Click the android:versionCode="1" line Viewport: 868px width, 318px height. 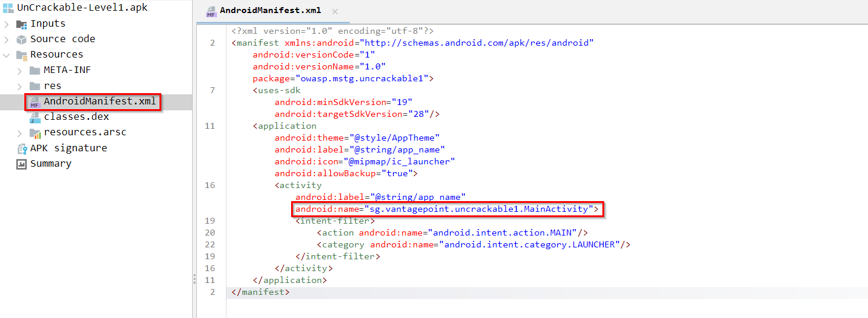point(314,55)
